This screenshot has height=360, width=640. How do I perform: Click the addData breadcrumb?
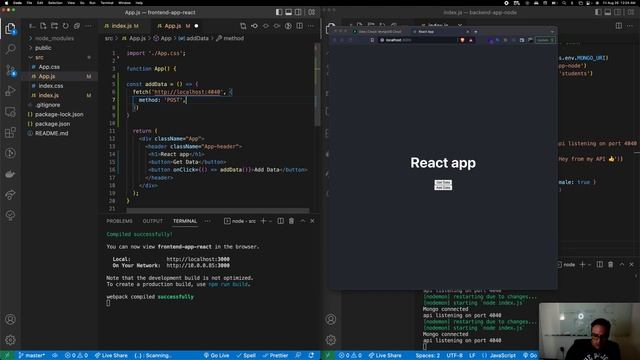click(x=193, y=38)
